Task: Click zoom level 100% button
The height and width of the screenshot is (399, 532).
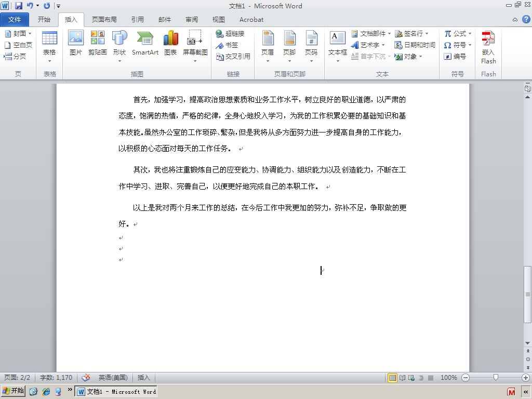Action: pyautogui.click(x=448, y=377)
